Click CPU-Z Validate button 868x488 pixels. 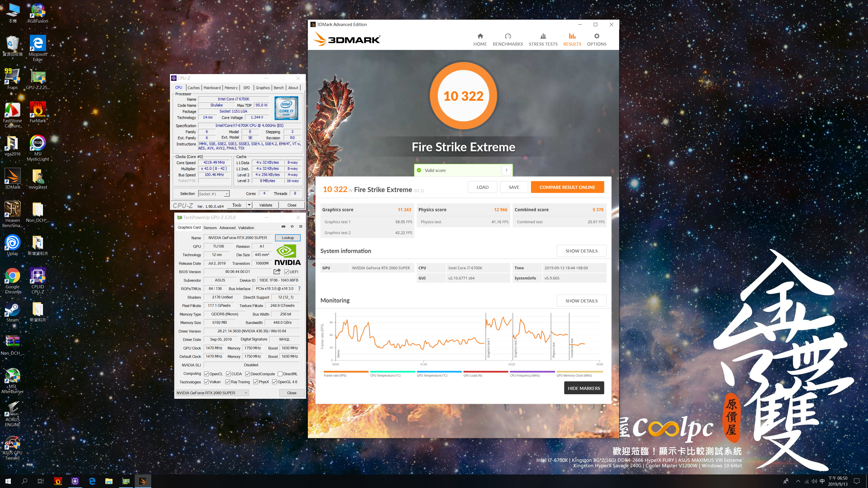pos(266,205)
